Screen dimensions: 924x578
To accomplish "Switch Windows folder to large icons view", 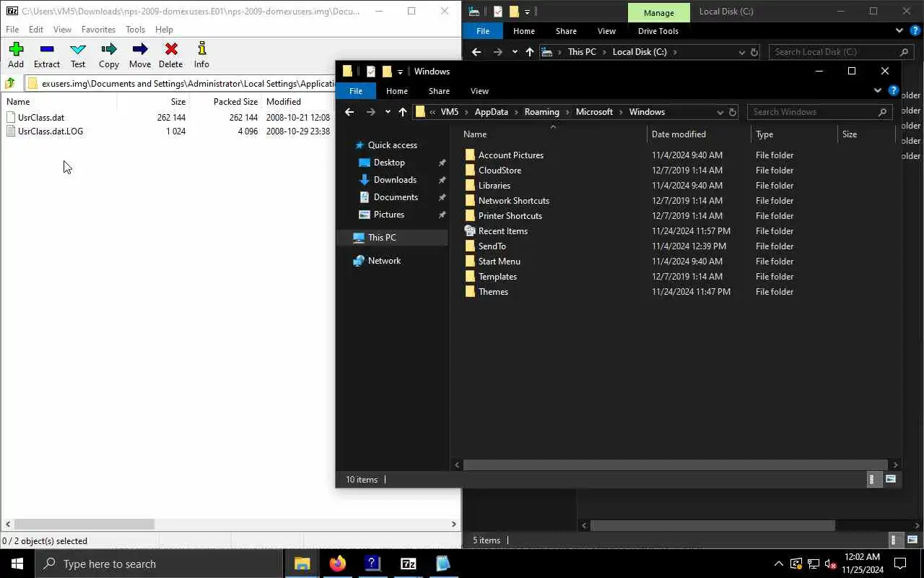I will 890,479.
